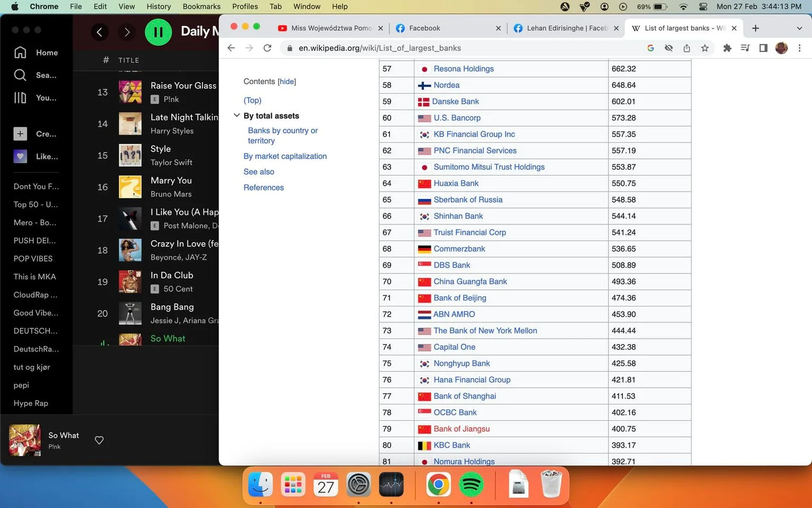The height and width of the screenshot is (508, 812).
Task: Open the Chrome tab search dropdown arrow
Action: point(799,28)
